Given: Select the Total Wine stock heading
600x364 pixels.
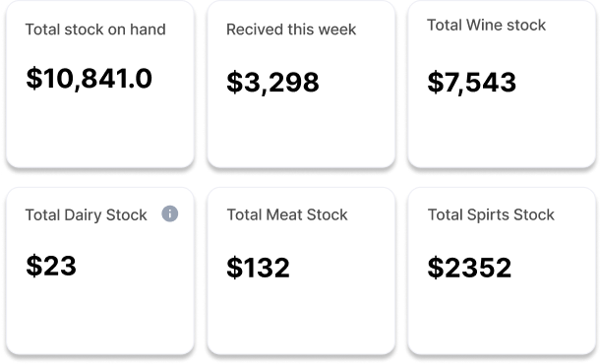Looking at the screenshot, I should pyautogui.click(x=486, y=26).
